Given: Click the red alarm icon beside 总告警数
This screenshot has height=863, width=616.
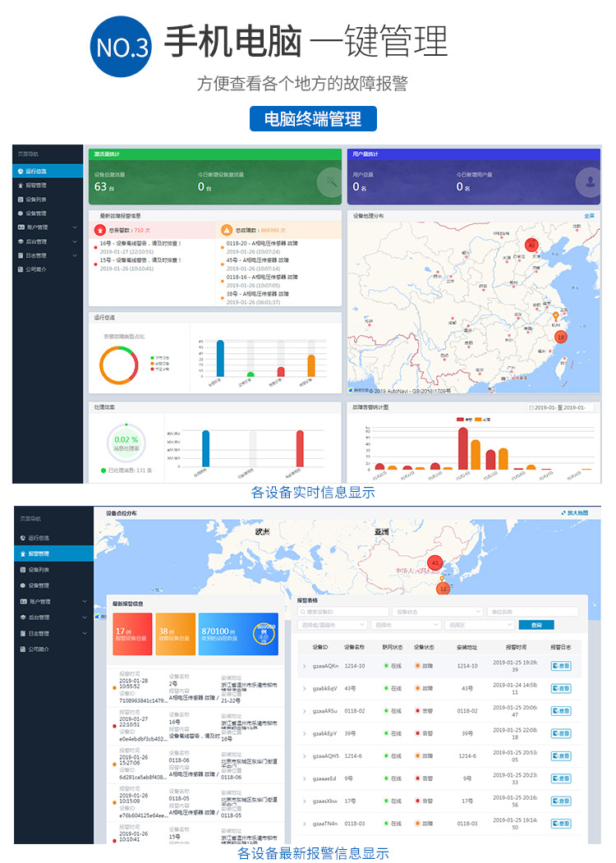Looking at the screenshot, I should pos(100,230).
